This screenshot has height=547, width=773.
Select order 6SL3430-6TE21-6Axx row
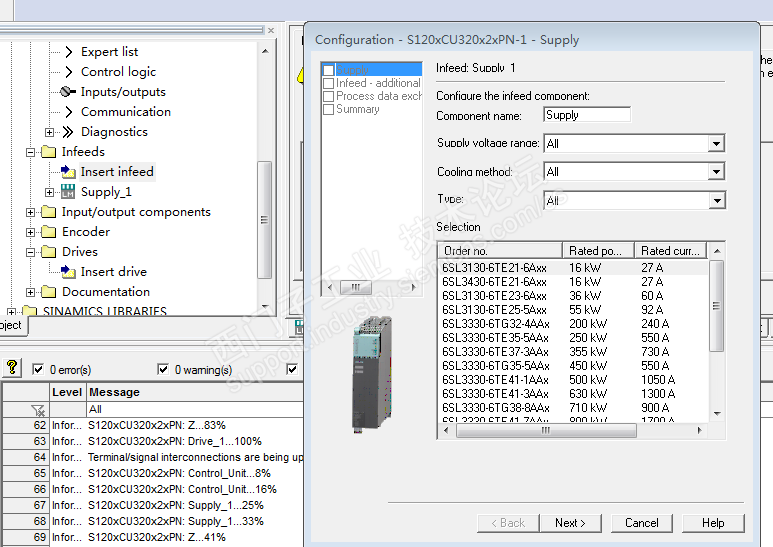pyautogui.click(x=573, y=282)
